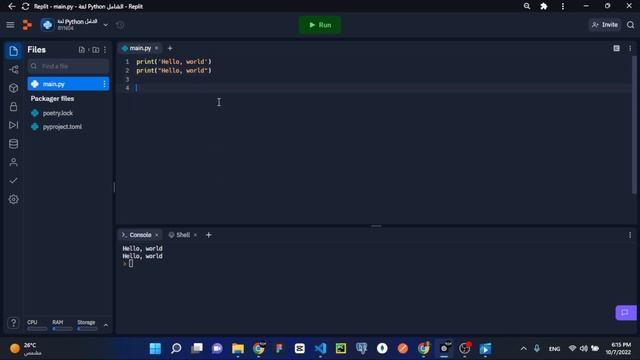Open the Help question mark icon
This screenshot has height=360, width=640.
13,323
